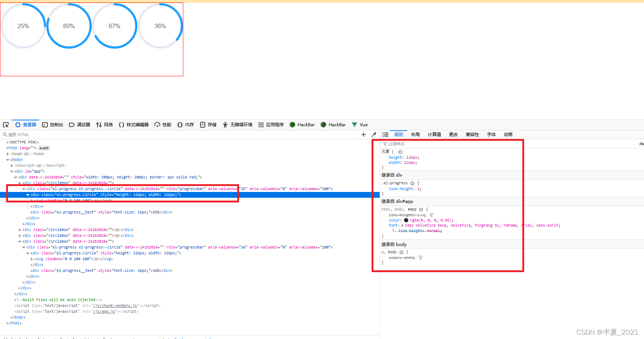Click the 25% circular progress indicator

pos(23,26)
